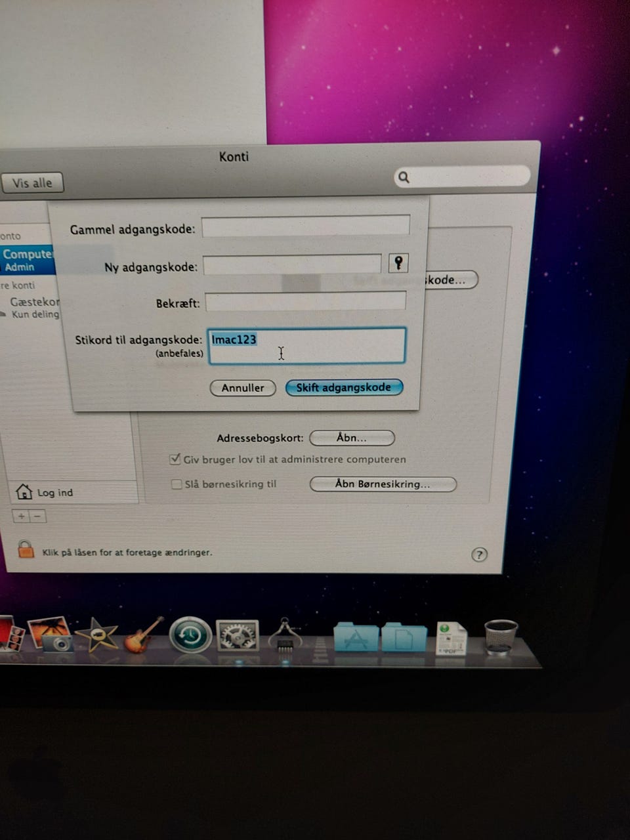Open the password assistant key icon
The width and height of the screenshot is (630, 840).
point(398,263)
